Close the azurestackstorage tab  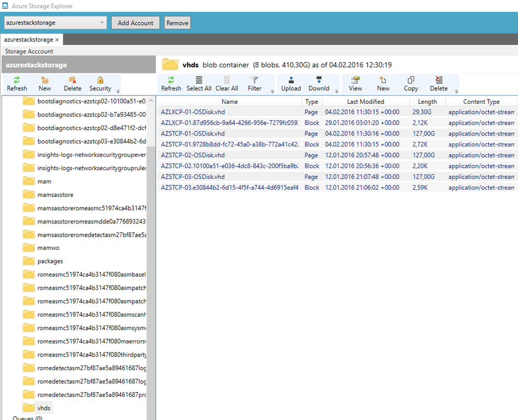point(57,40)
